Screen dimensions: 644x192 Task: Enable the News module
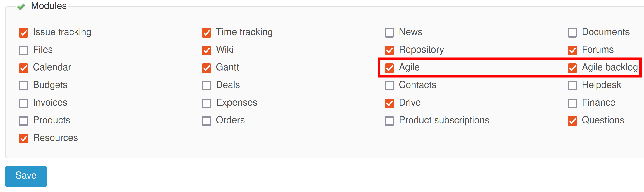coord(389,33)
